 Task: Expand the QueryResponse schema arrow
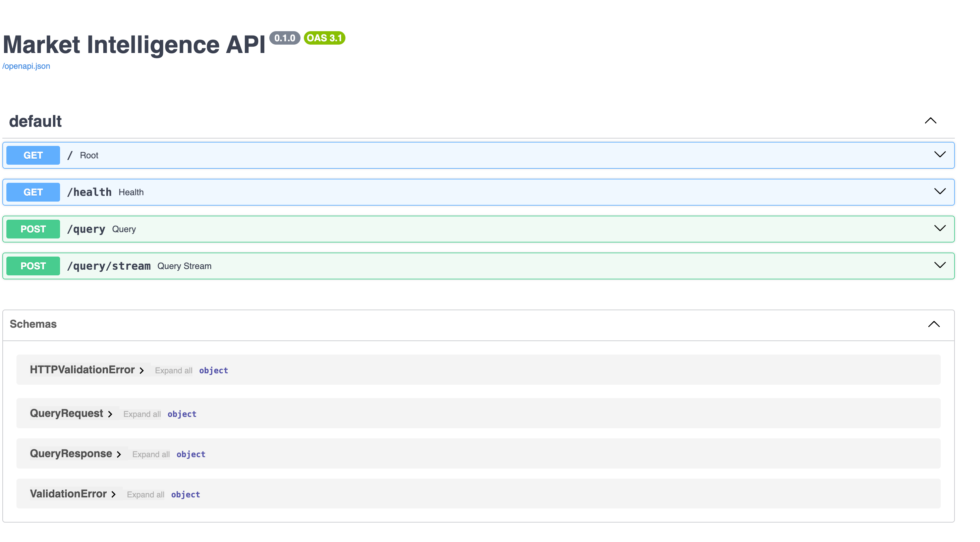[119, 454]
